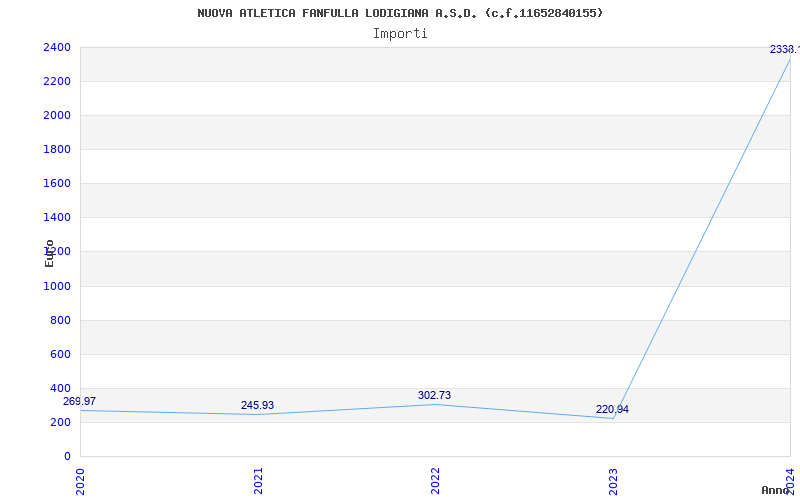Click the 200 y-axis value
The image size is (800, 500).
pos(60,422)
